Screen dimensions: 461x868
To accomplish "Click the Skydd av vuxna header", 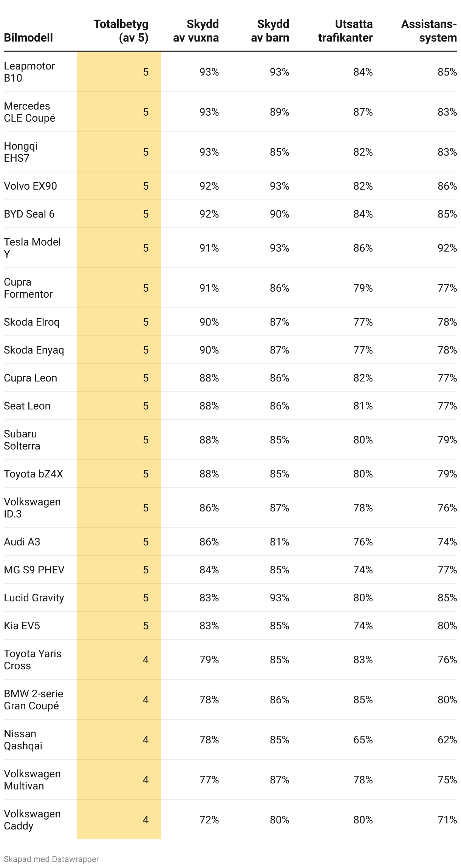I will (x=196, y=31).
